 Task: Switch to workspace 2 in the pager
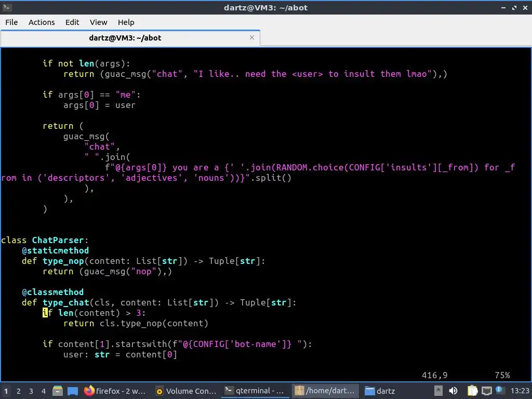pos(19,391)
